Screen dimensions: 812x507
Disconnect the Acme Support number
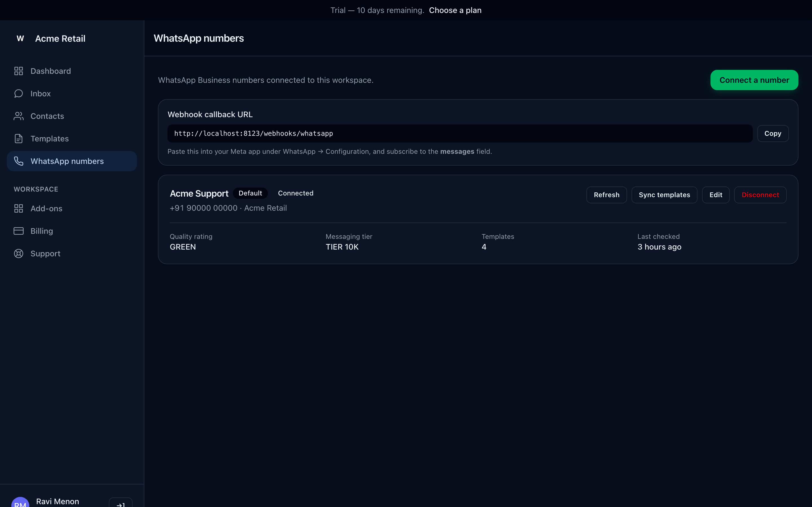click(x=760, y=195)
